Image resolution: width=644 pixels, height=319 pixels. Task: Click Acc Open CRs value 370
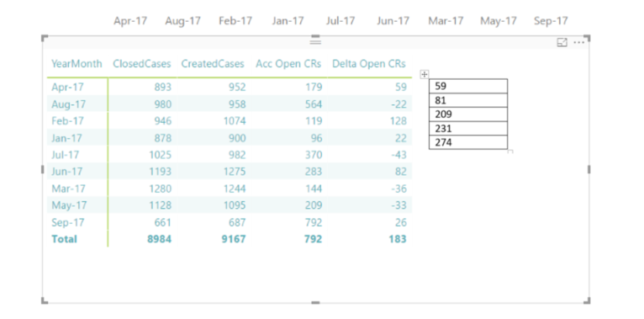click(314, 155)
